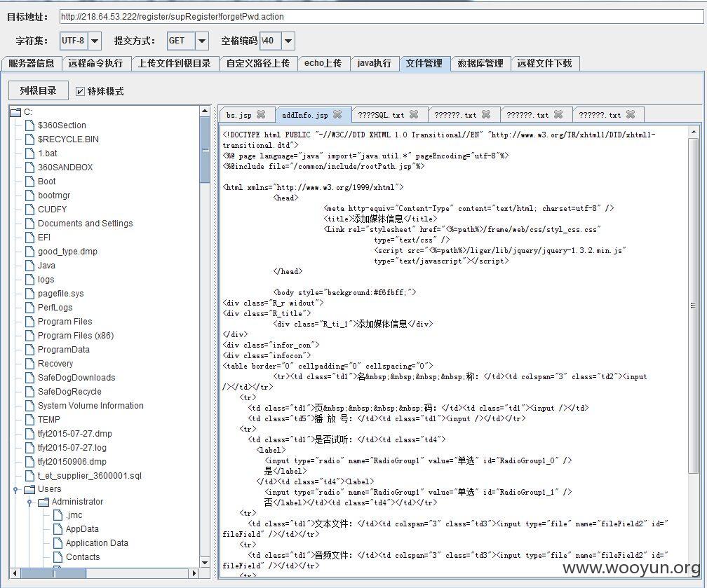Viewport: 707px width, 588px height.
Task: Open the 上传文件到根目录 tab
Action: [175, 63]
